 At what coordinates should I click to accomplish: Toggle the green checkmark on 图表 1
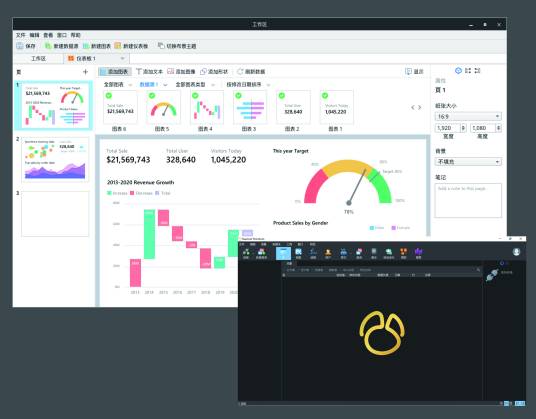325,96
